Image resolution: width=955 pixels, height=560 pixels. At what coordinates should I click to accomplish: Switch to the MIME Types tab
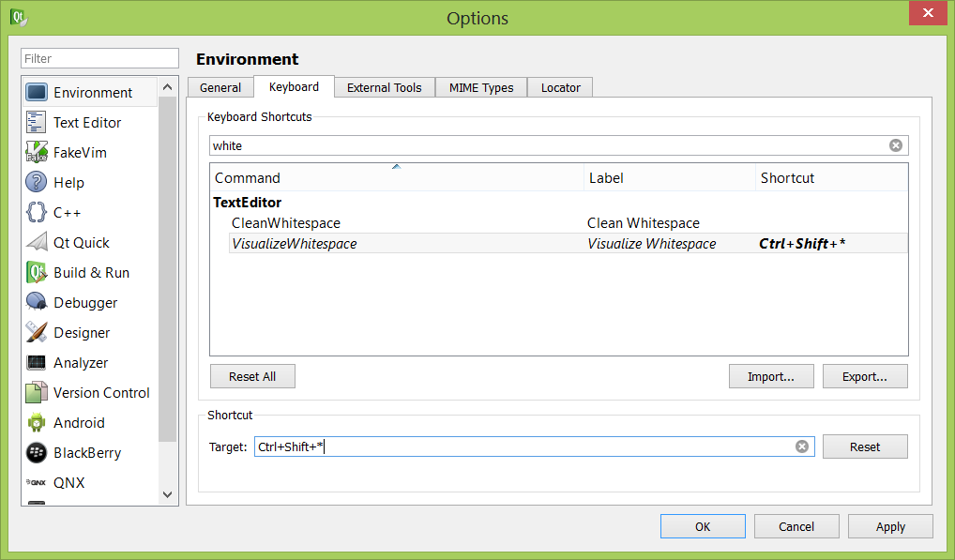tap(480, 87)
